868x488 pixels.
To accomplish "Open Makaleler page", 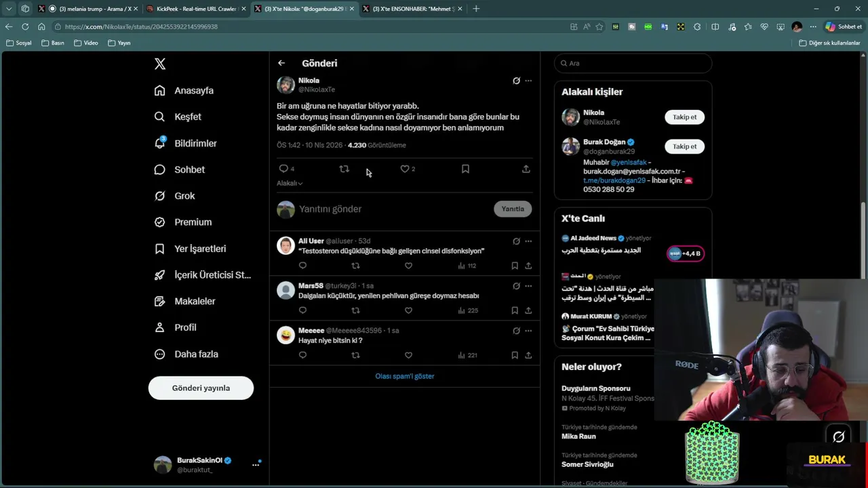I will click(185, 301).
